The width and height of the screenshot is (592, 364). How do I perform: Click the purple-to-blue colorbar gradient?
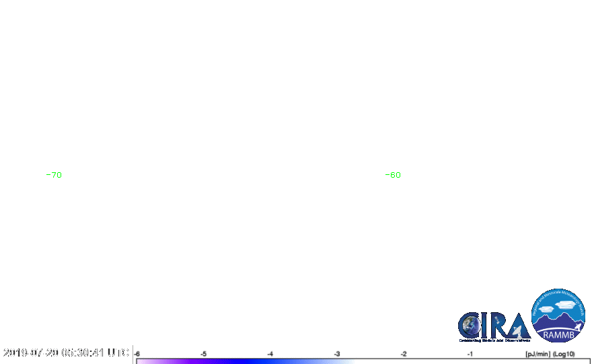(363, 361)
